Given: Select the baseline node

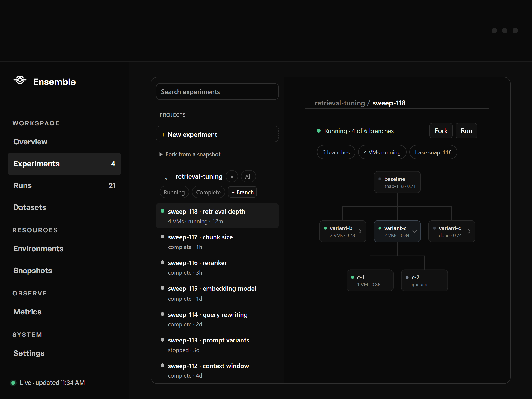Looking at the screenshot, I should point(397,182).
